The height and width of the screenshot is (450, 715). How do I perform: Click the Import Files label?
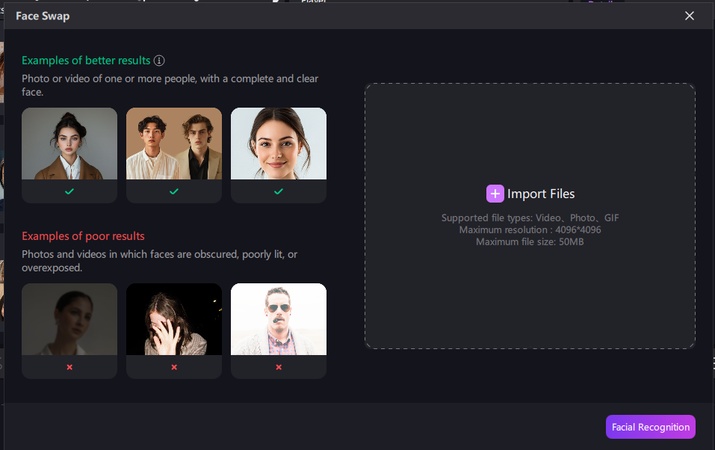coord(541,194)
